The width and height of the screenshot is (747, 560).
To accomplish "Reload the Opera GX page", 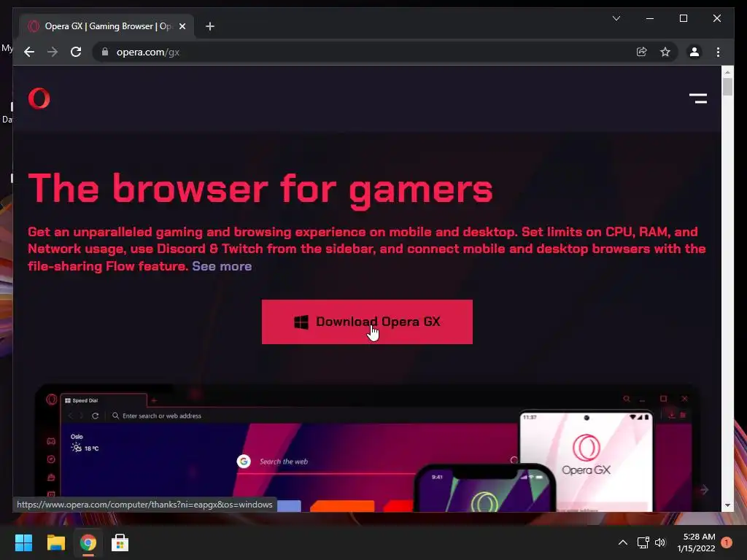I will point(76,52).
